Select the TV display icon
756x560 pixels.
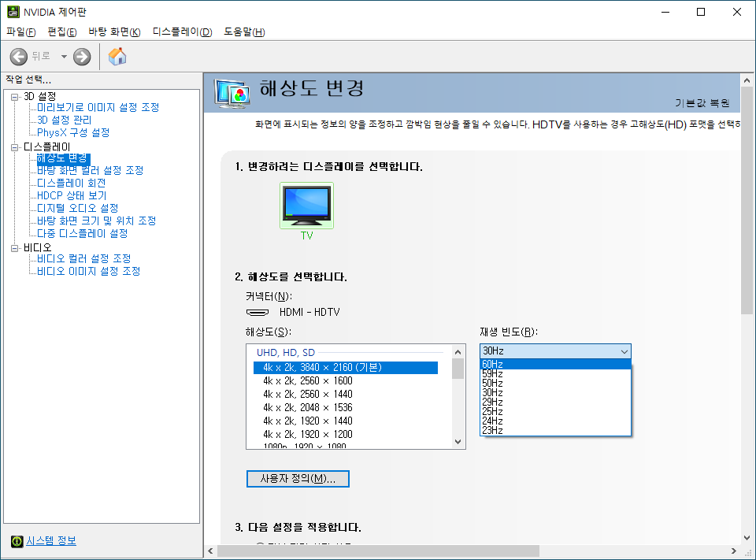coord(306,206)
